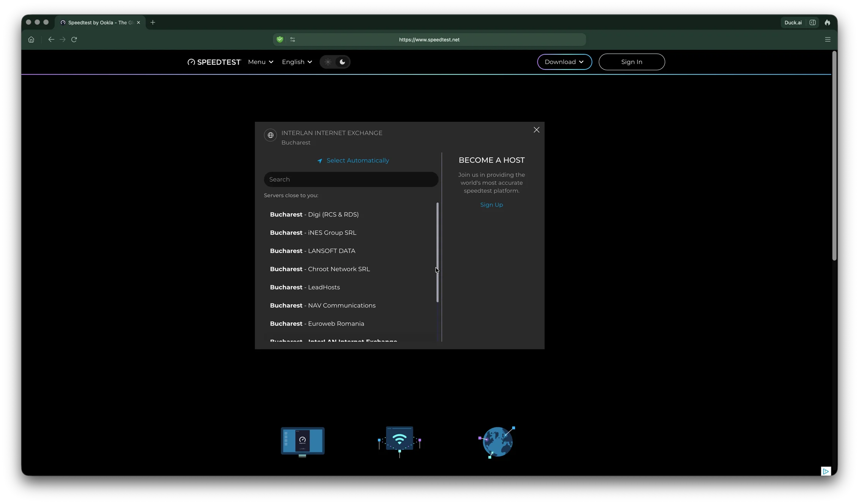Screen dimensions: 859x504
Task: Select Bucharest - Digi (RCS & RDS) server
Action: pyautogui.click(x=350, y=214)
